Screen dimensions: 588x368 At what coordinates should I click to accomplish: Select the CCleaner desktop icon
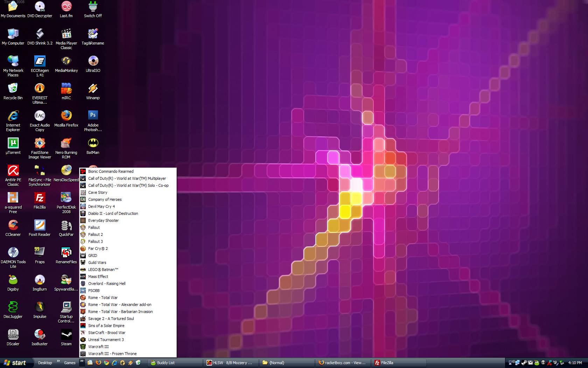tap(13, 228)
